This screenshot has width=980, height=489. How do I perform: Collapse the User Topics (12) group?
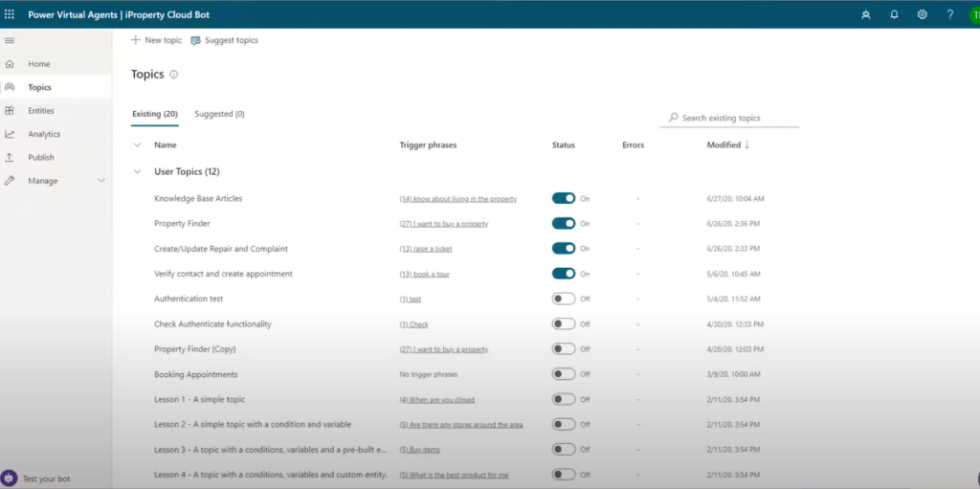tap(138, 171)
